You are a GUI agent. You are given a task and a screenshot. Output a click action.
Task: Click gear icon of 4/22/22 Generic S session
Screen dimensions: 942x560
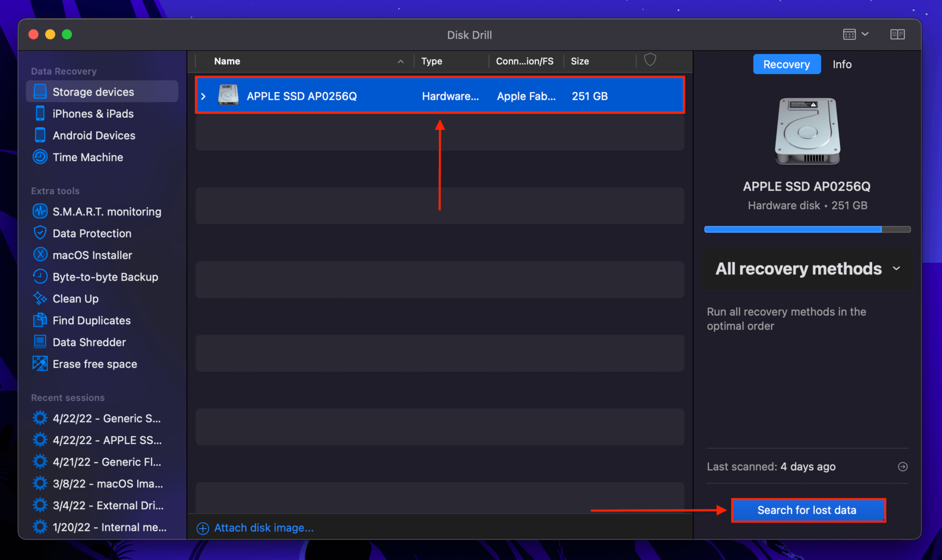tap(40, 418)
